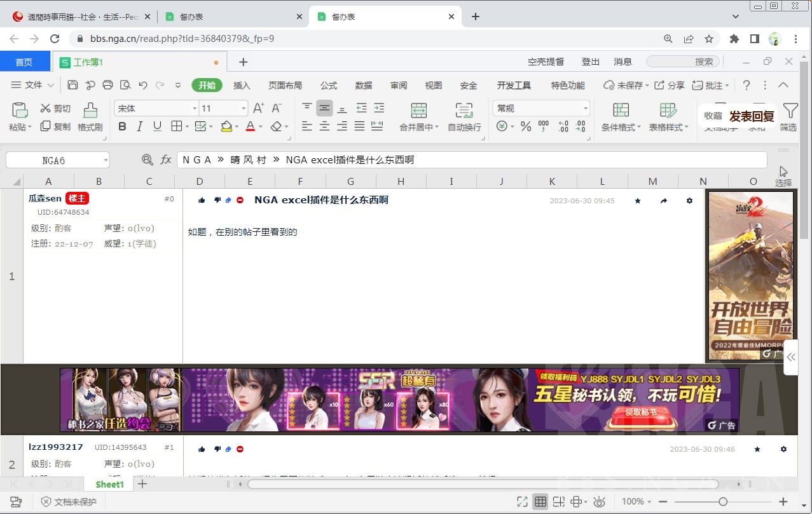This screenshot has height=514, width=812.
Task: Toggle underline formatting
Action: 156,127
